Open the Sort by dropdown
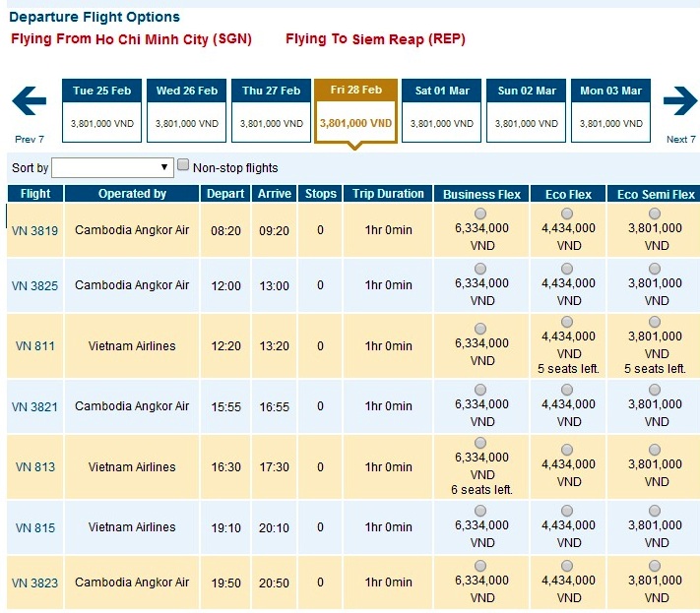The image size is (700, 613). coord(112,167)
